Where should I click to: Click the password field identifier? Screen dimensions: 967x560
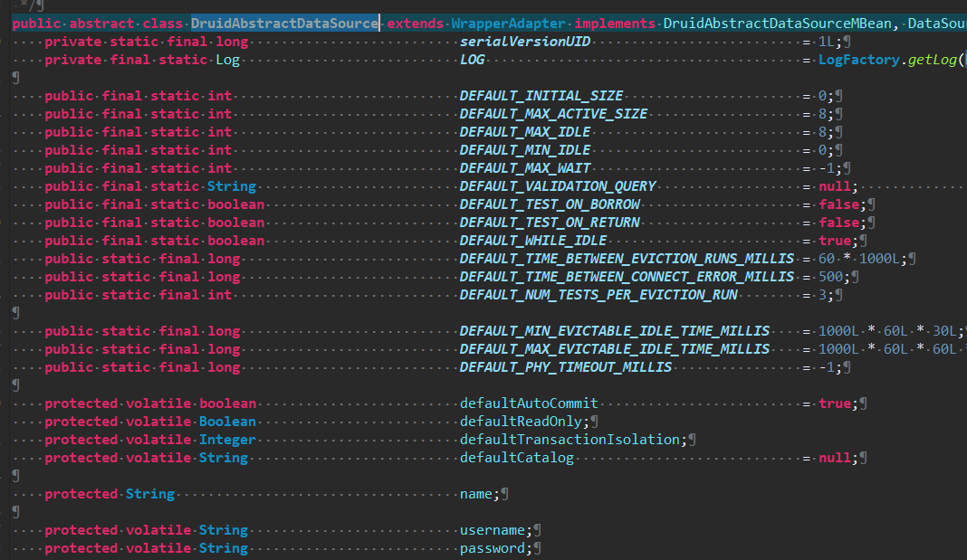pyautogui.click(x=493, y=548)
